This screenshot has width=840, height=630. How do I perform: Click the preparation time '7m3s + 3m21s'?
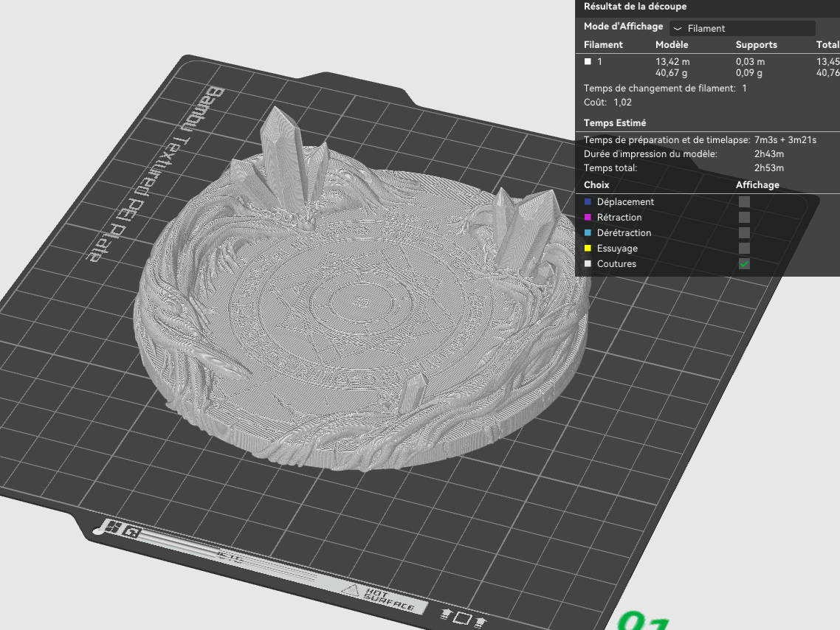coord(785,140)
